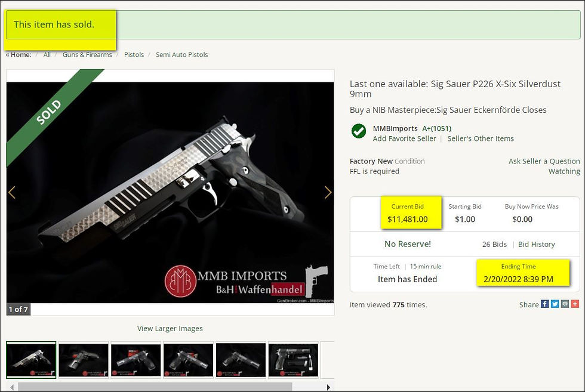Select the third gun thumbnail
Viewport: 585px width, 392px height.
click(x=136, y=360)
